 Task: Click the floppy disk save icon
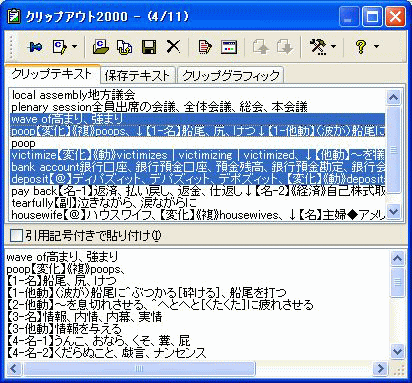(x=149, y=47)
